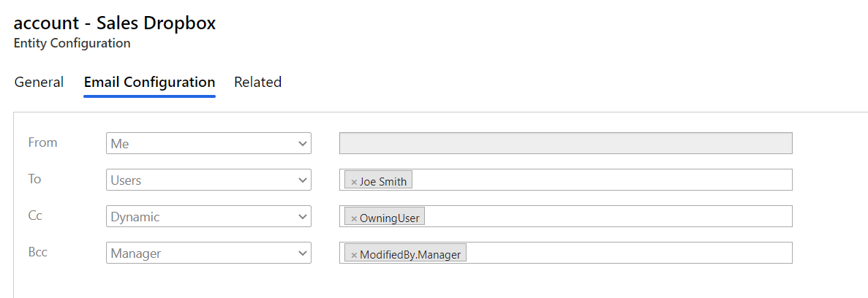Select the Joe Smith recipient tag

(x=383, y=181)
